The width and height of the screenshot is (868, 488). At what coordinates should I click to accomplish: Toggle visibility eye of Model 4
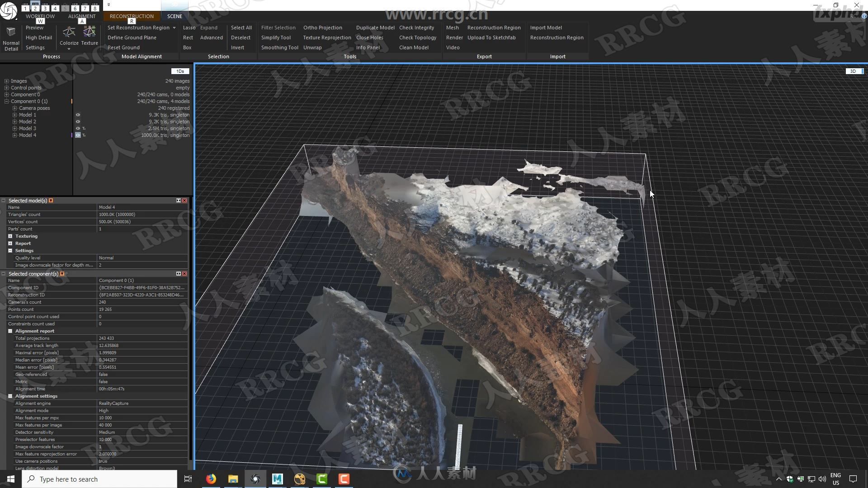tap(78, 136)
